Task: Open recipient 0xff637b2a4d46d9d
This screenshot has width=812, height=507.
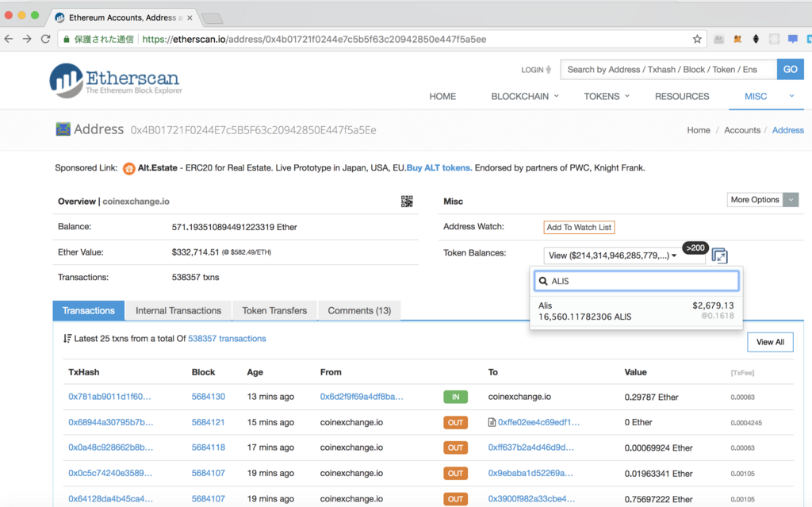Action: coord(530,447)
